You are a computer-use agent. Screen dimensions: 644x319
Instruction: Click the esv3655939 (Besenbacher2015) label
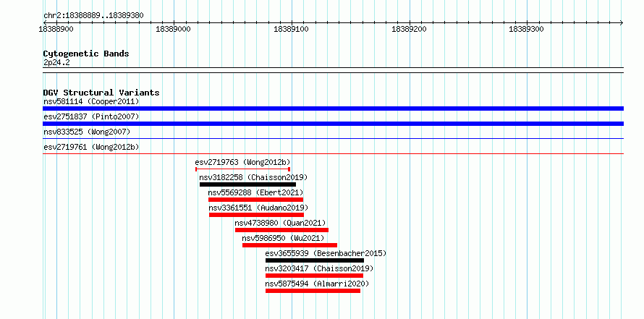click(x=326, y=253)
